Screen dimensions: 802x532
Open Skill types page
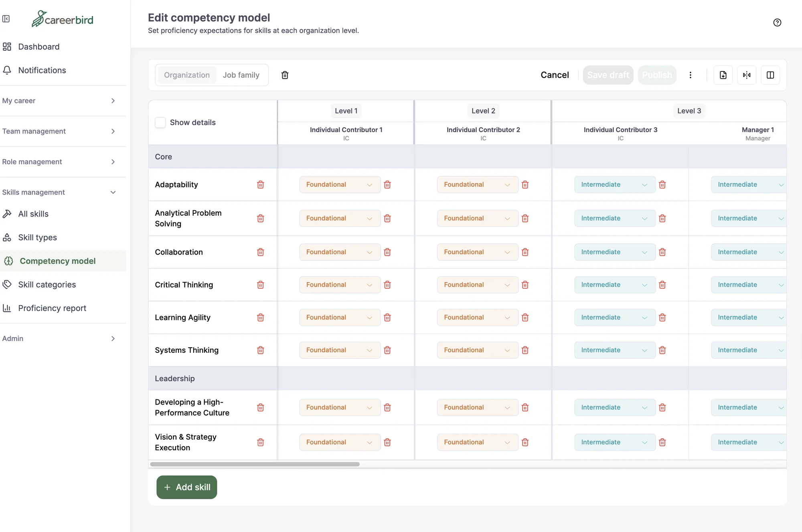click(x=37, y=237)
